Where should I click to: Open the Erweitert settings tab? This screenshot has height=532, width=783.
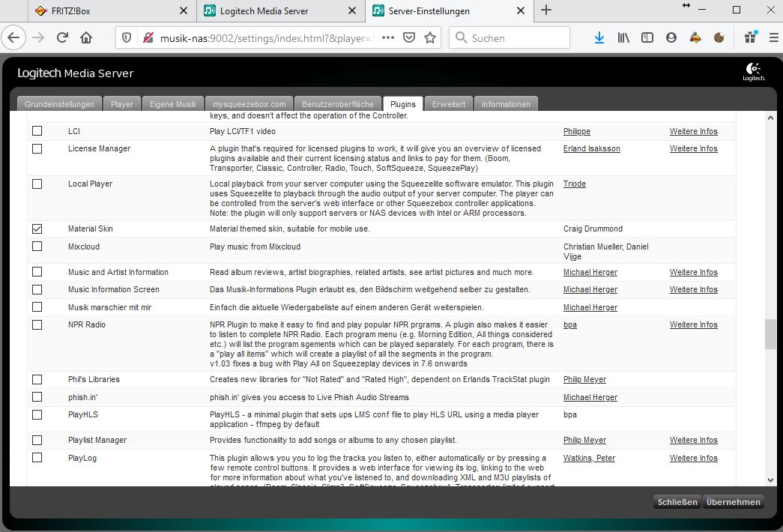tap(448, 104)
